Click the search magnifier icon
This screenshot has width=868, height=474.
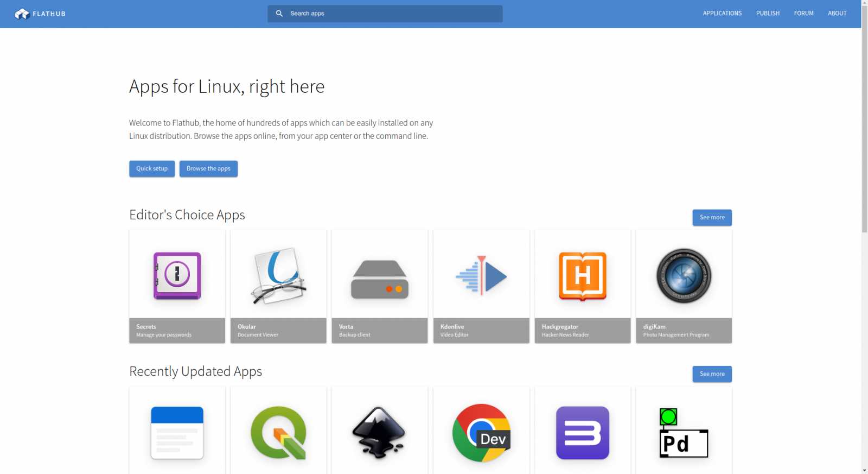[279, 14]
